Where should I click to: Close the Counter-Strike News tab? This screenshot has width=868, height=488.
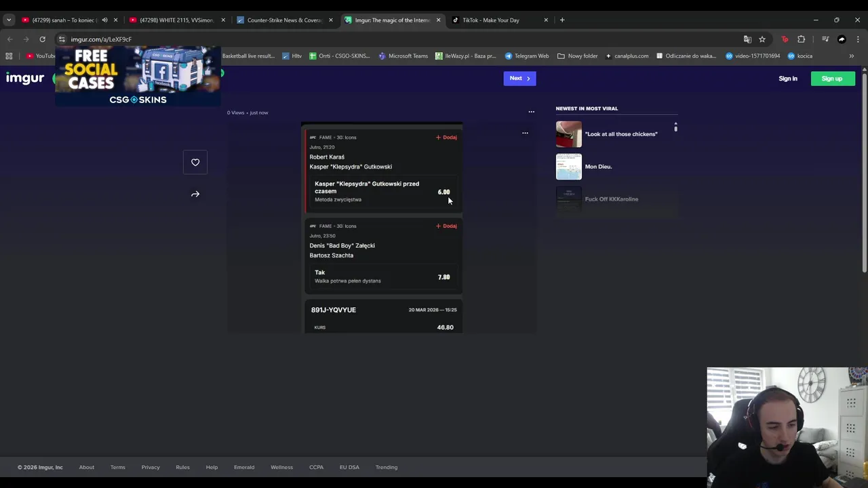pos(331,20)
